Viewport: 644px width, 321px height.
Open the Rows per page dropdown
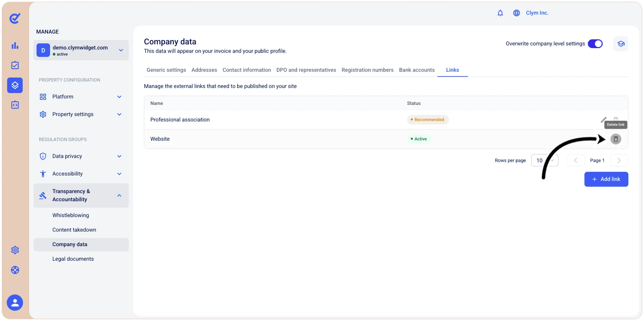[x=545, y=160]
